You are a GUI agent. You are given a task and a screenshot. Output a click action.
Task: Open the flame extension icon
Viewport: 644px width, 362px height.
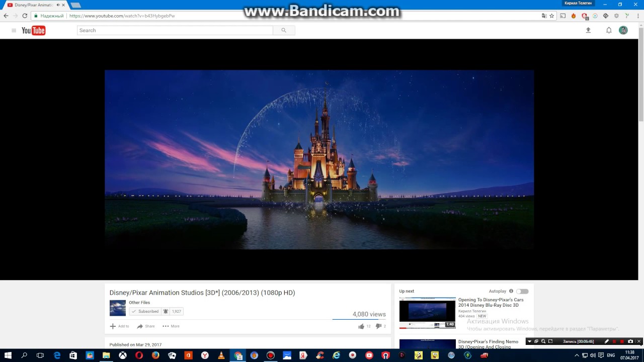click(574, 16)
